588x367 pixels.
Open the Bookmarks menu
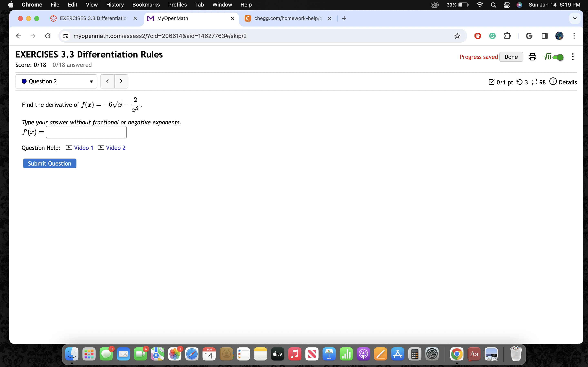click(146, 5)
